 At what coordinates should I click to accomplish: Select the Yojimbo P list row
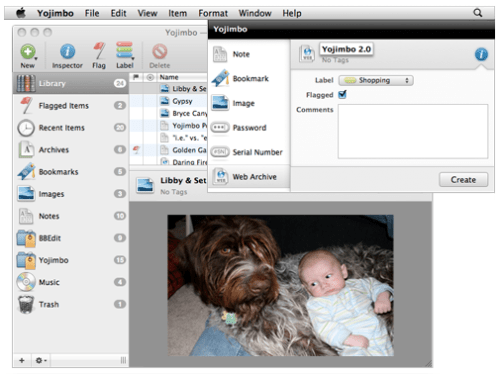tap(169, 126)
